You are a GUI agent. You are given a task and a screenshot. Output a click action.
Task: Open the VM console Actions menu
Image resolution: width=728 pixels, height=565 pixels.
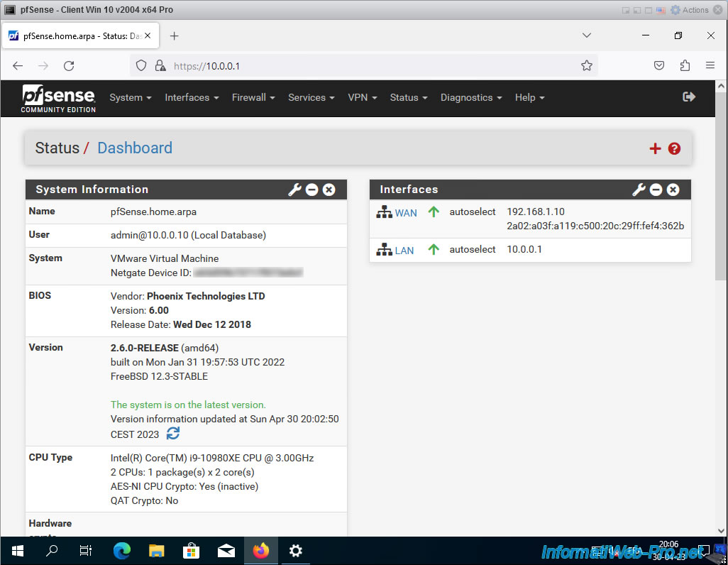(690, 10)
